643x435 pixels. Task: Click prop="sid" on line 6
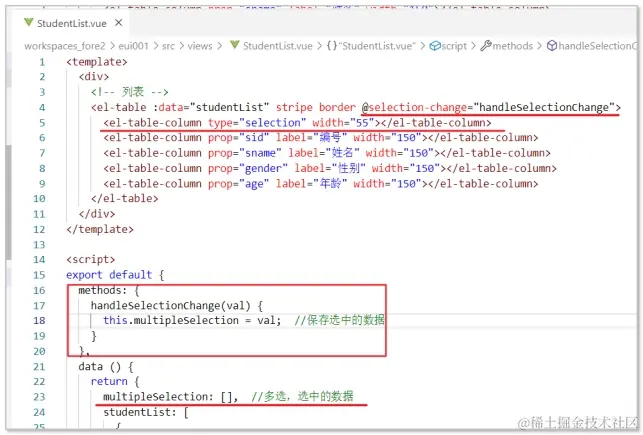pos(238,138)
